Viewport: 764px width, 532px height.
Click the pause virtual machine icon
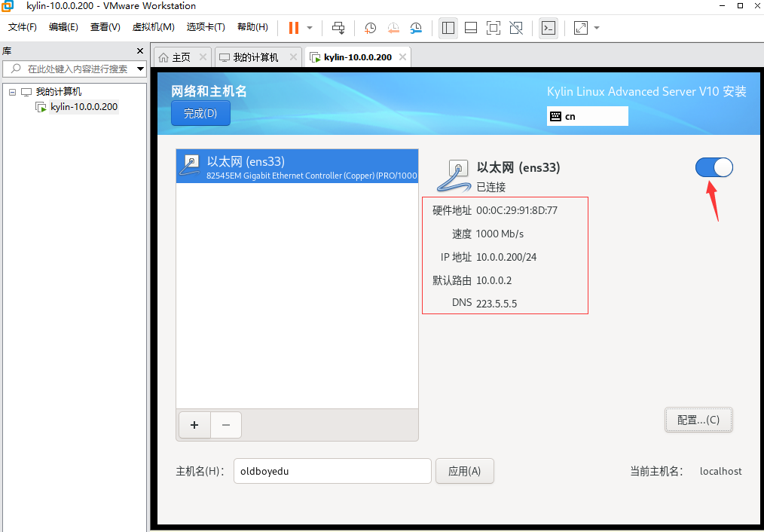(x=293, y=28)
